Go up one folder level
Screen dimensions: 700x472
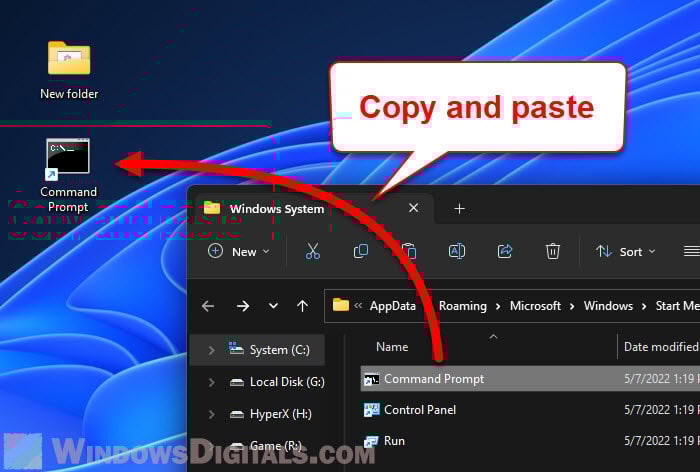pos(303,306)
